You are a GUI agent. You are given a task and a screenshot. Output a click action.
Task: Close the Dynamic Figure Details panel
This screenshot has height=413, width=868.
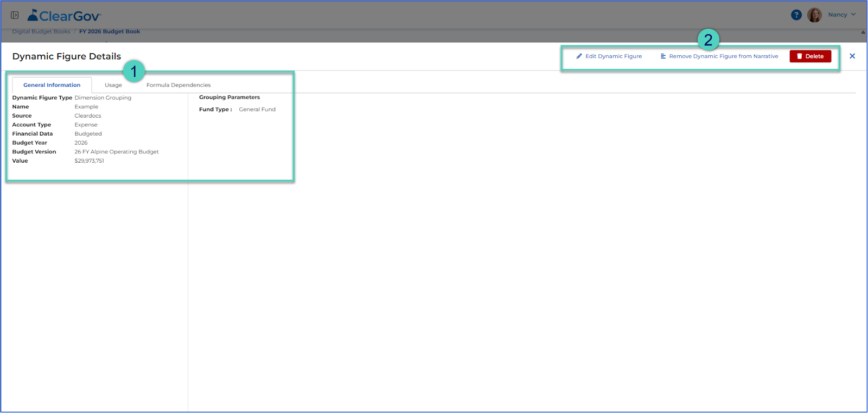(x=852, y=56)
